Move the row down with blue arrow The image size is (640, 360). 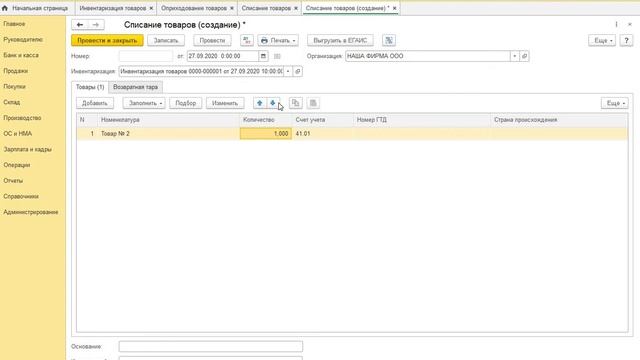273,103
